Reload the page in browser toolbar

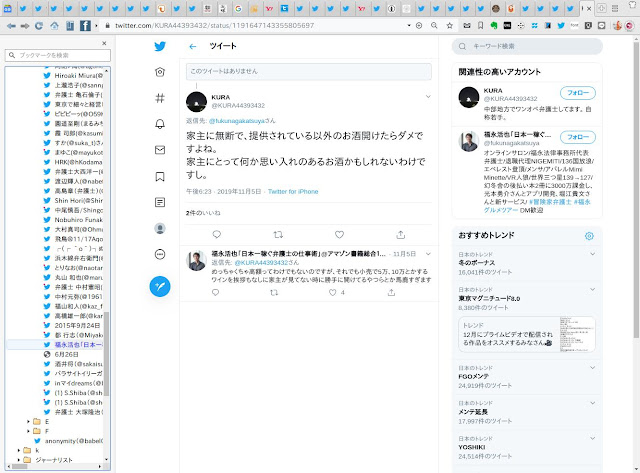[39, 26]
